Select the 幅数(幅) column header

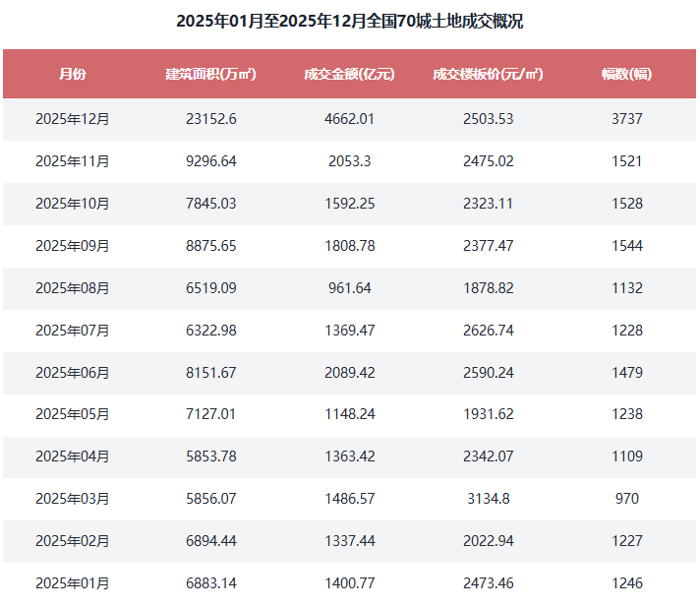coord(626,74)
